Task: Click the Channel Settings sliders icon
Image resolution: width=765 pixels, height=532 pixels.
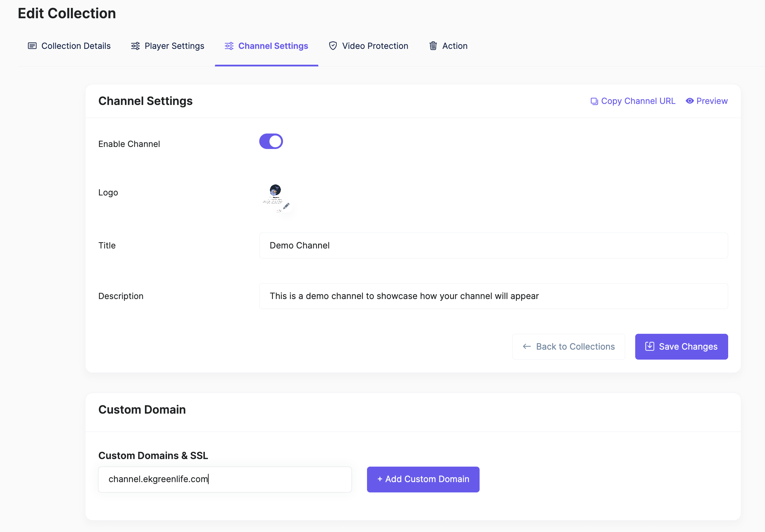Action: point(229,46)
